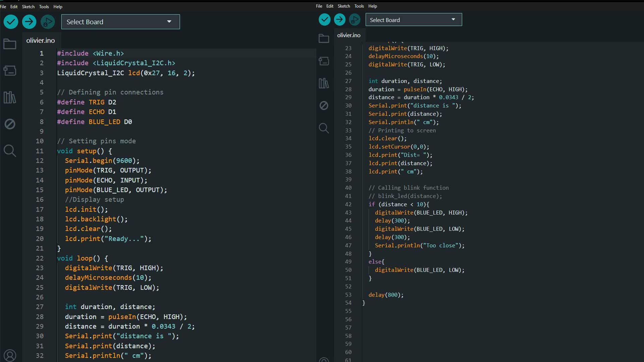644x362 pixels.
Task: Open Select Board dropdown in the right window
Action: point(414,20)
